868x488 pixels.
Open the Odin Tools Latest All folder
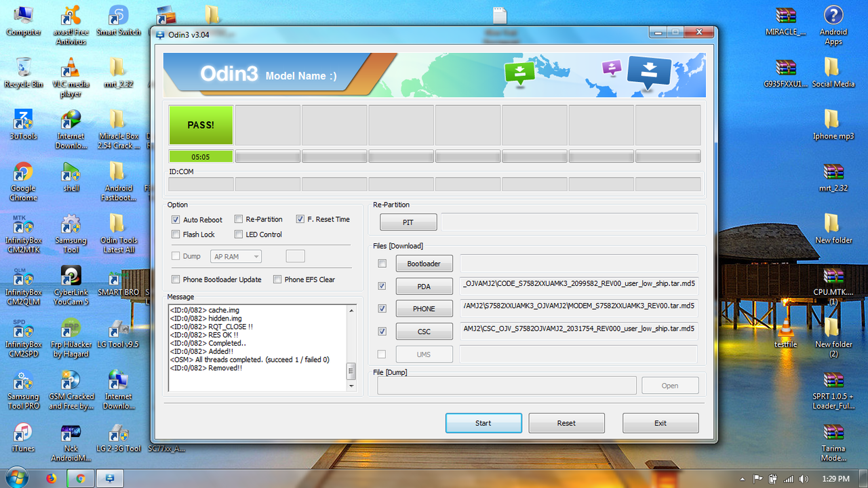(119, 234)
